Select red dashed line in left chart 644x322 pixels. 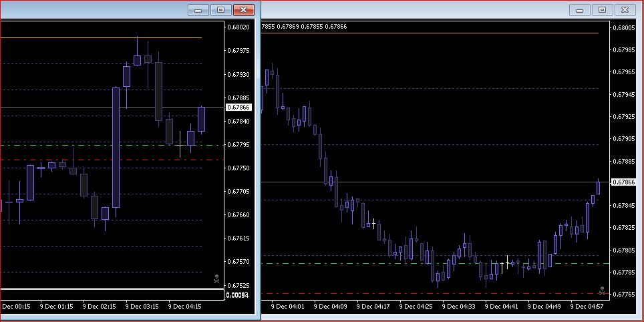click(x=112, y=160)
